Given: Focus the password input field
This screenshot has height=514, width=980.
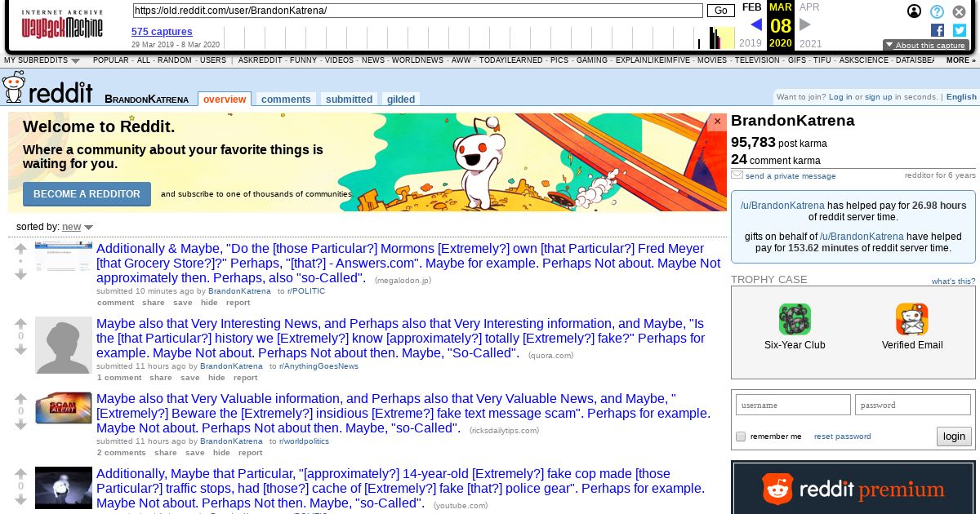Looking at the screenshot, I should coord(912,405).
